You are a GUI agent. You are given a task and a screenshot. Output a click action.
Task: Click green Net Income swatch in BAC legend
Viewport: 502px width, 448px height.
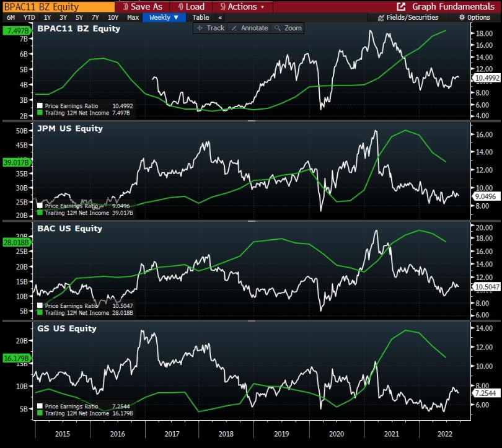click(40, 313)
